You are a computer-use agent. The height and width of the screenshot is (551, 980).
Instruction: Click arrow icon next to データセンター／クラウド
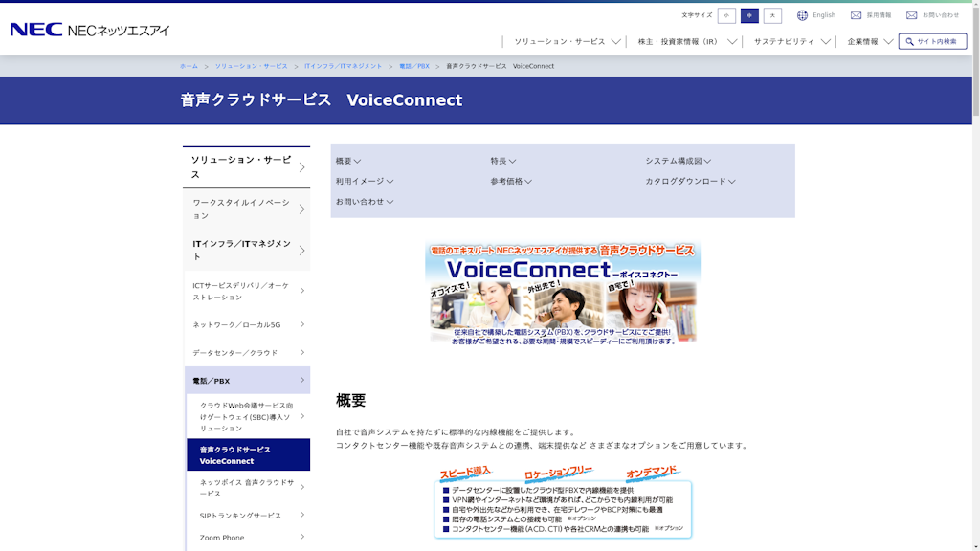coord(301,352)
